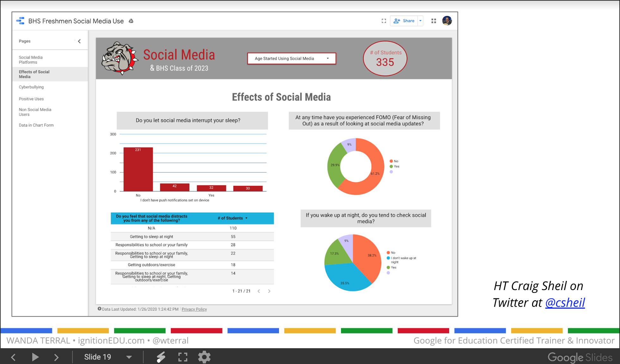The height and width of the screenshot is (364, 620).
Task: Switch to Positive Uses page
Action: point(31,99)
